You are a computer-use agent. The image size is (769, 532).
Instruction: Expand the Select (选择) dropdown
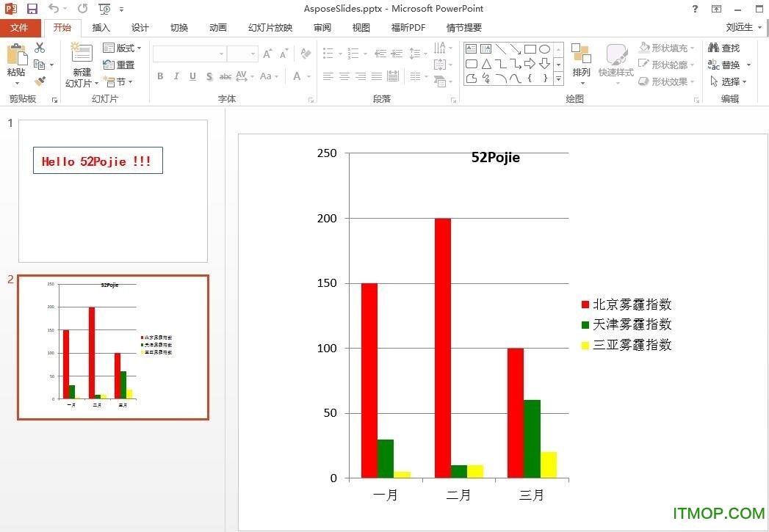pyautogui.click(x=729, y=81)
